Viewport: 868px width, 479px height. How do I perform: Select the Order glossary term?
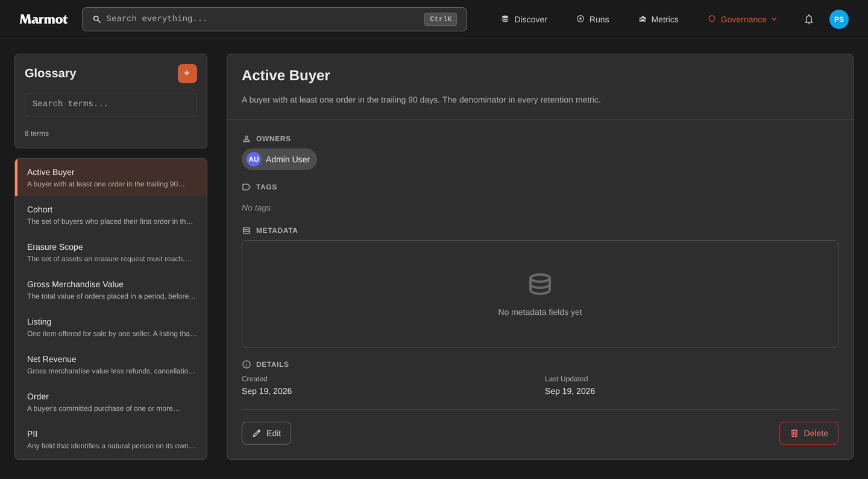coord(111,402)
